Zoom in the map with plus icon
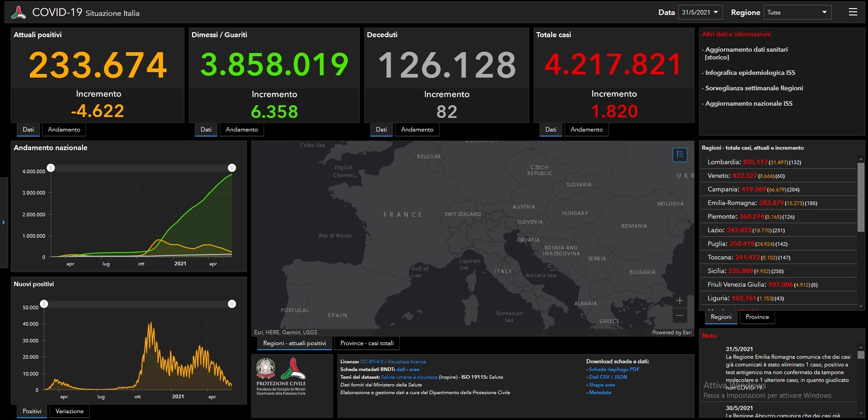Viewport: 868px width, 420px height. (x=680, y=300)
